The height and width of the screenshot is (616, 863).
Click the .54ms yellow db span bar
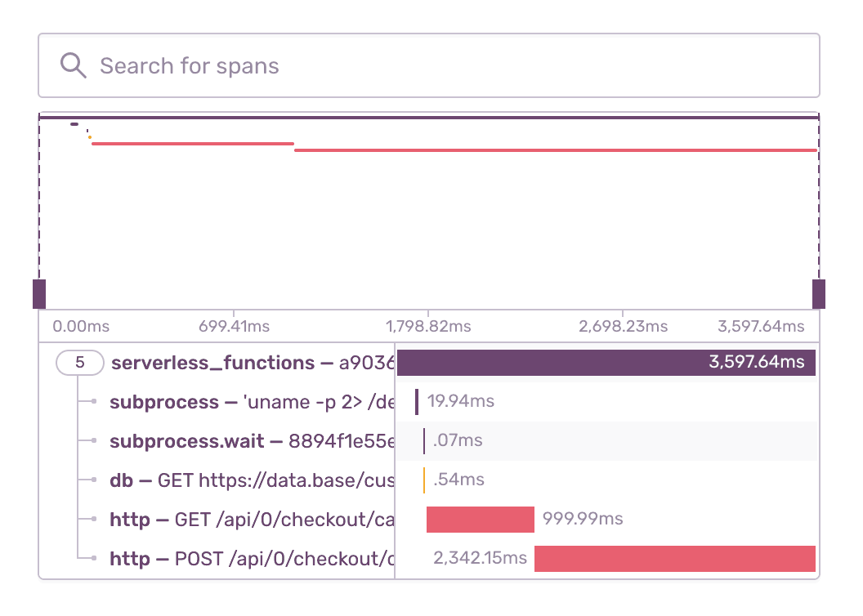point(424,480)
